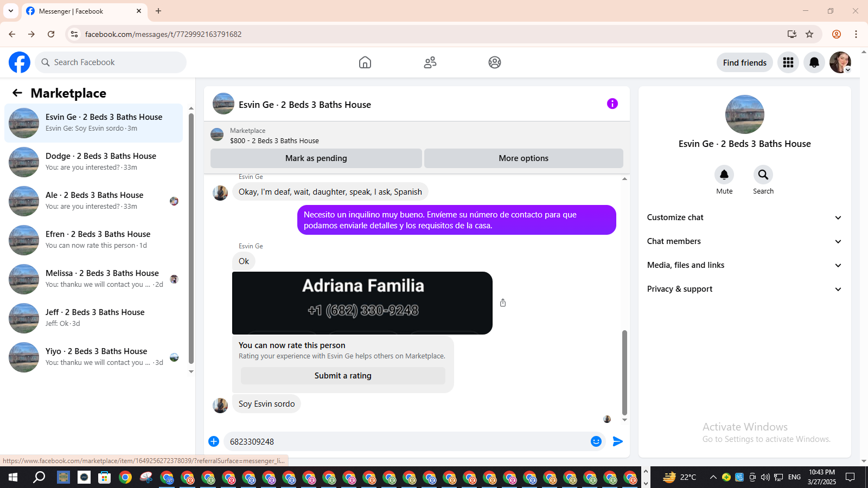868x488 pixels.
Task: Click the conversation list scrollbar
Action: click(x=191, y=239)
